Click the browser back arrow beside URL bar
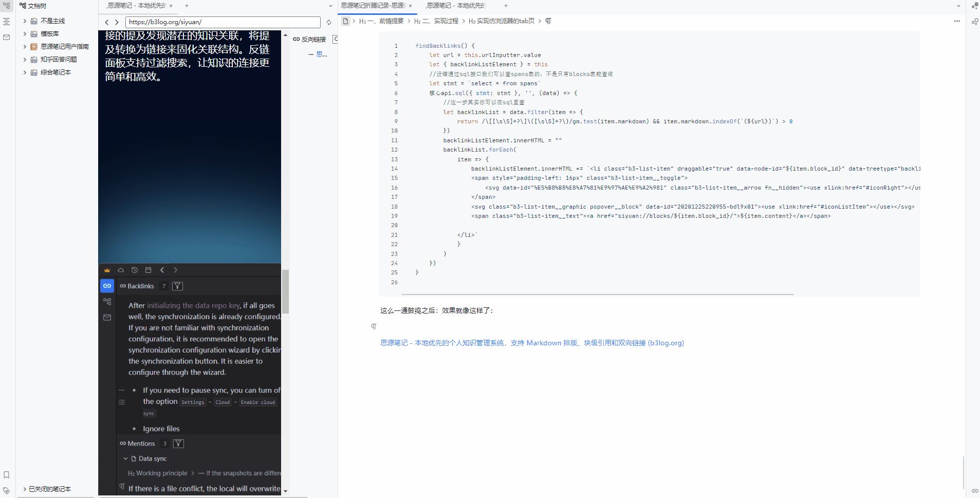980x498 pixels. pyautogui.click(x=107, y=22)
